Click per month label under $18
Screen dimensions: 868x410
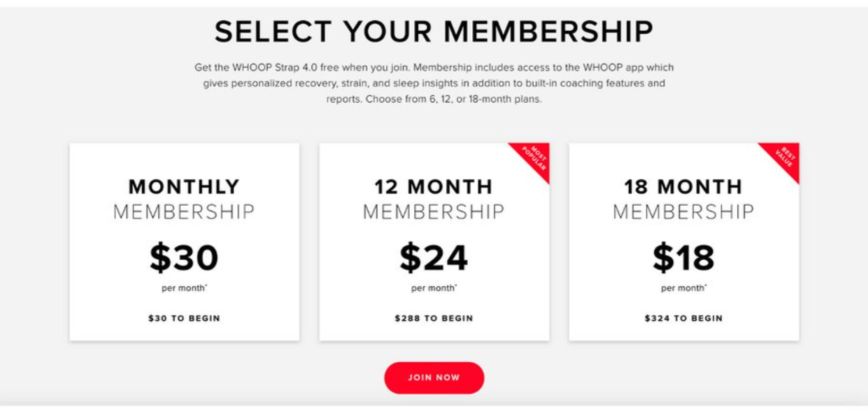pyautogui.click(x=684, y=288)
